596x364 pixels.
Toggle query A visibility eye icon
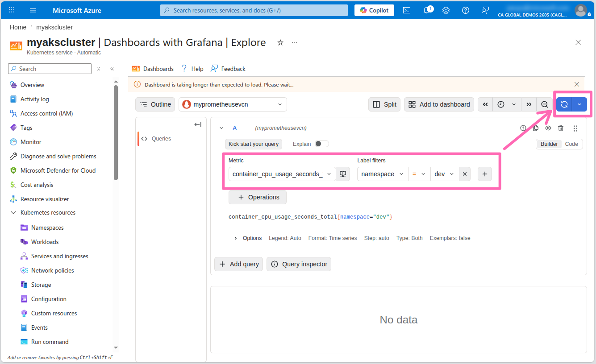click(x=548, y=128)
